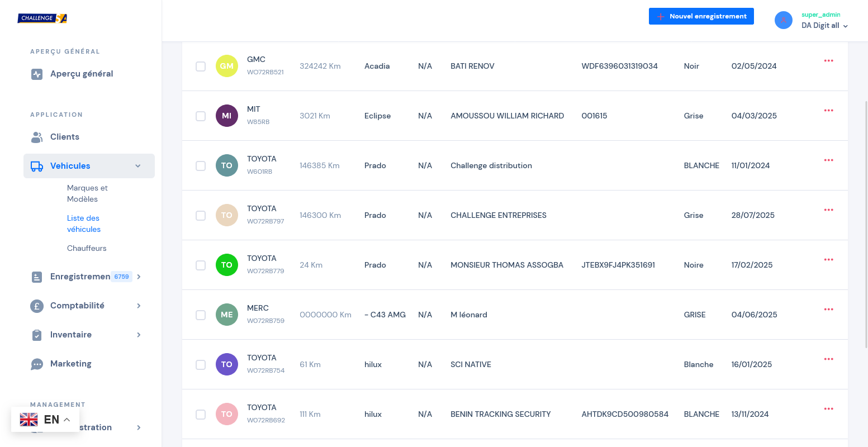Open the actions menu for AMOUSSOU WILLIAM RICHARD
This screenshot has height=447, width=868.
829,111
